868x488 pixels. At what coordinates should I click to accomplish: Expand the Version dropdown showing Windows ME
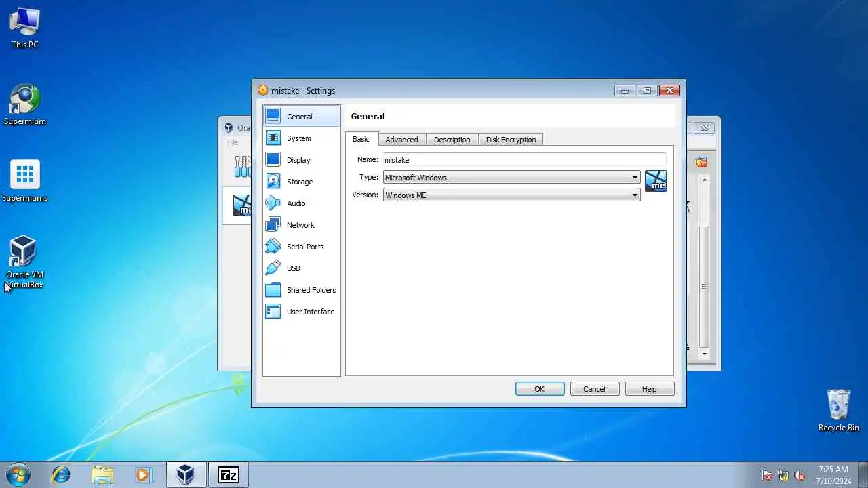(511, 195)
